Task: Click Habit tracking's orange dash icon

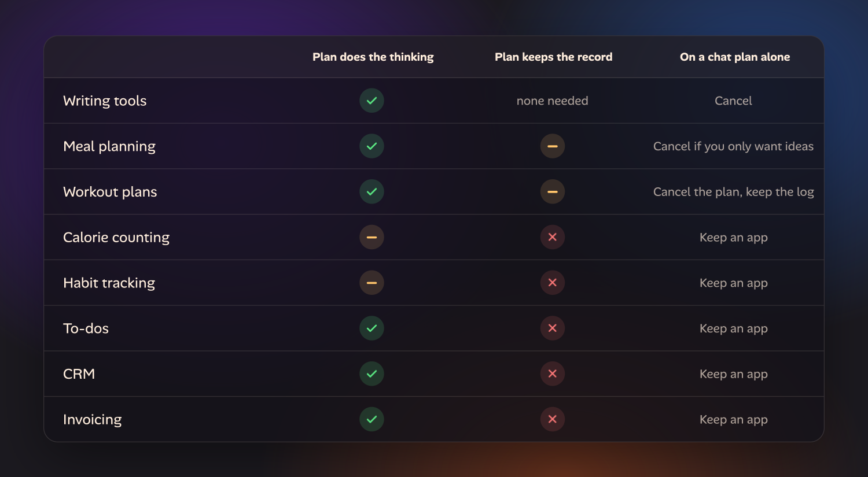Action: (372, 283)
